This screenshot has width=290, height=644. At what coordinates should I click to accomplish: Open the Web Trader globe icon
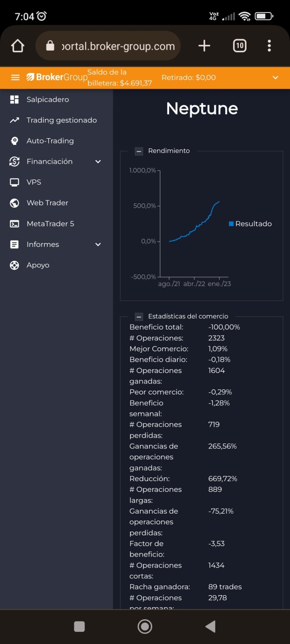14,203
